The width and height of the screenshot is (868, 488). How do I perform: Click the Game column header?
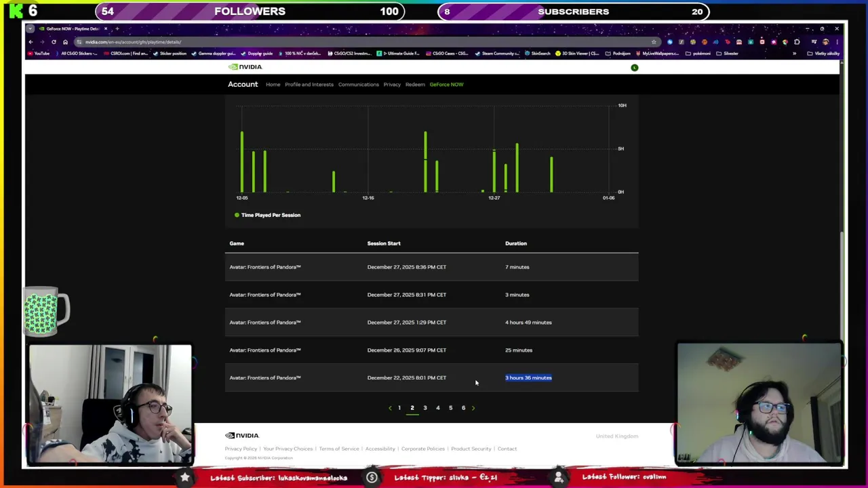point(237,243)
